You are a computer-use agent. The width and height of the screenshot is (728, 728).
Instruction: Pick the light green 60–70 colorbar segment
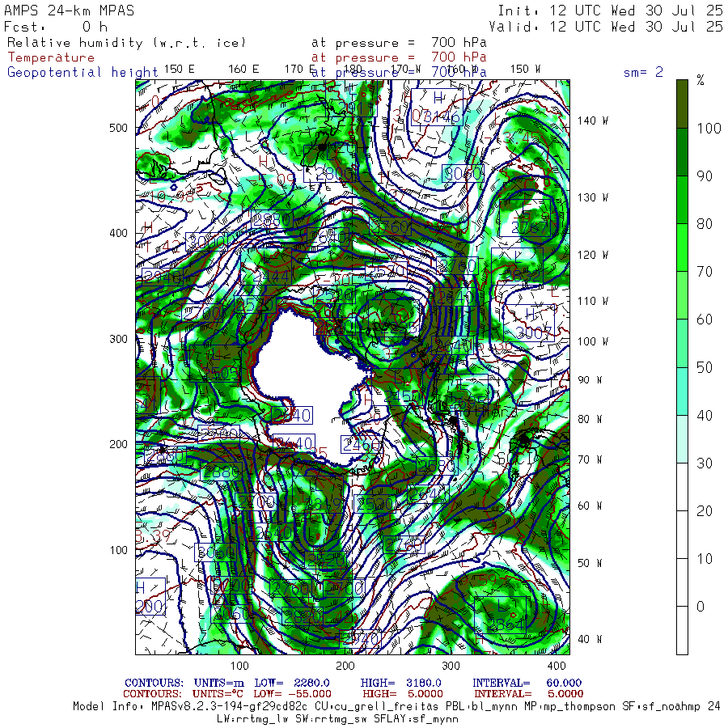coord(682,295)
